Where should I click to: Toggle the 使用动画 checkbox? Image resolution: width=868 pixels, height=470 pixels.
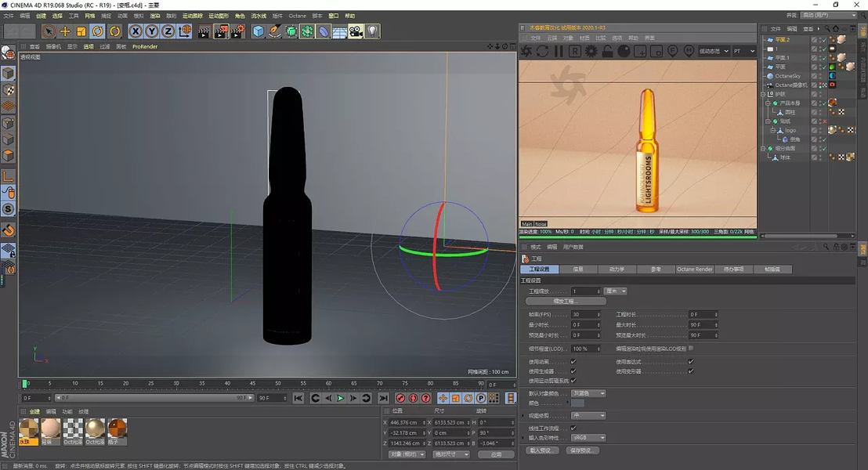tap(573, 361)
